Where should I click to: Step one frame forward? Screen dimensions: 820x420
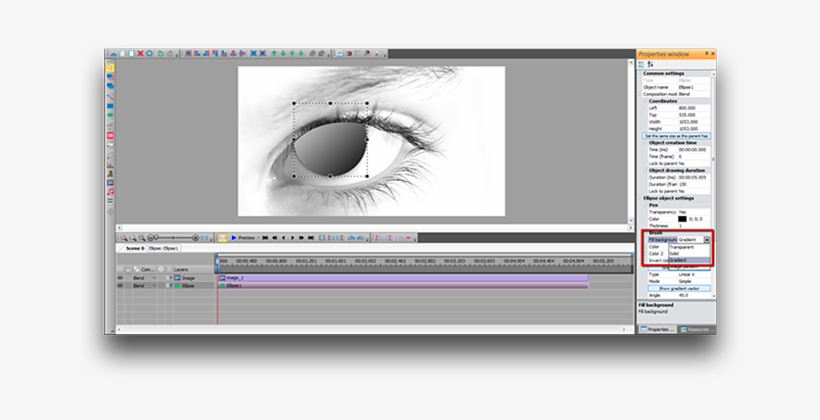(x=292, y=238)
